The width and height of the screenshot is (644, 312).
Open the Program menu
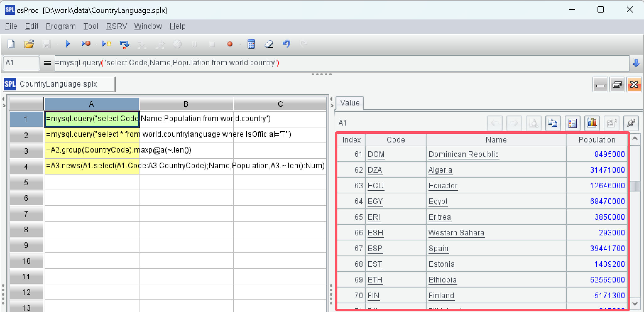pos(61,26)
